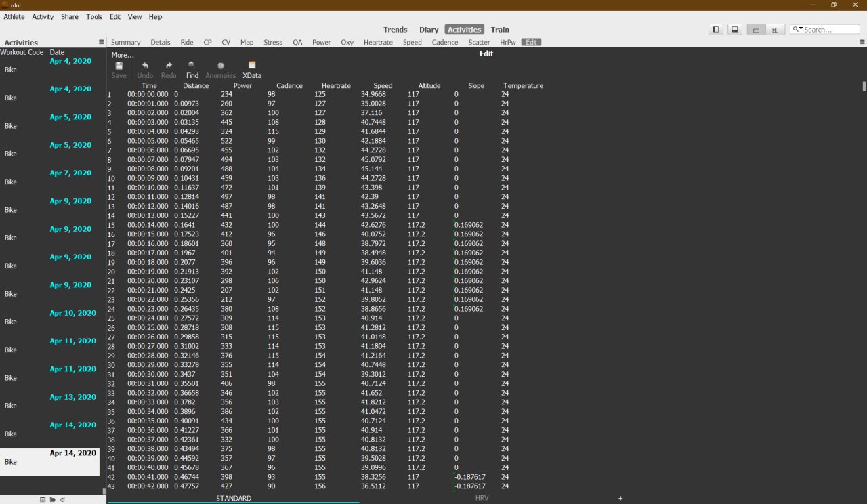
Task: Open the Share menu
Action: (x=70, y=16)
